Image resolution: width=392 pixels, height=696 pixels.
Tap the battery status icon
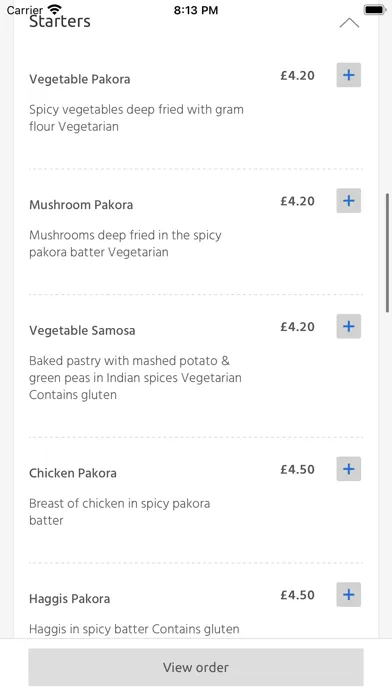[375, 9]
